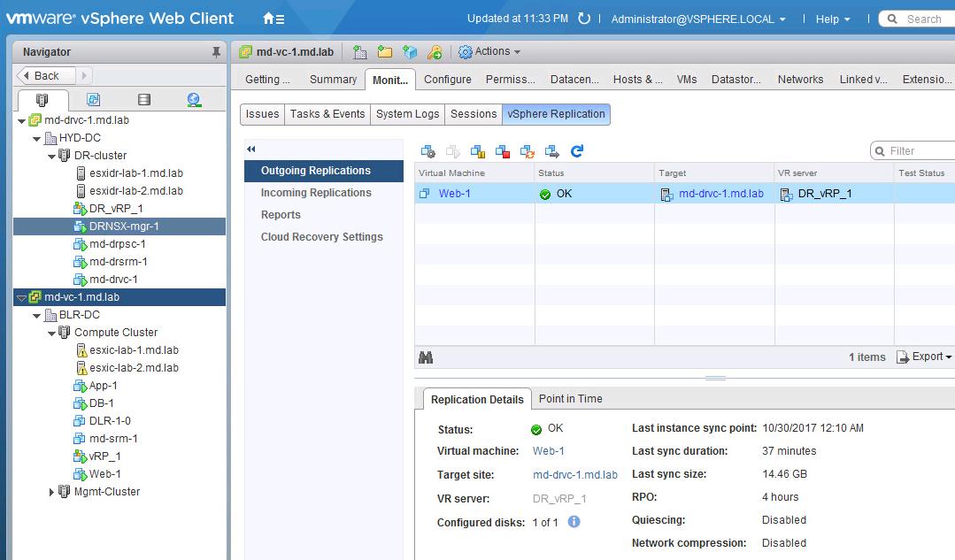Open md-drvc-1.md.lab Target site link

pos(575,475)
